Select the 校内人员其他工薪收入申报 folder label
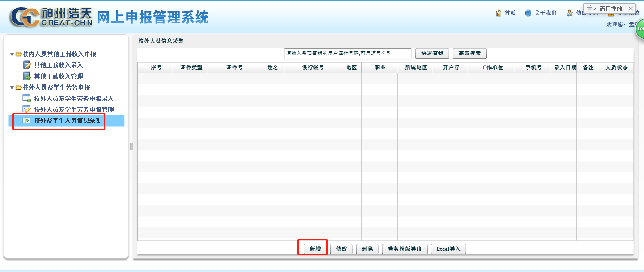Viewport: 644px width, 272px height. coord(59,54)
